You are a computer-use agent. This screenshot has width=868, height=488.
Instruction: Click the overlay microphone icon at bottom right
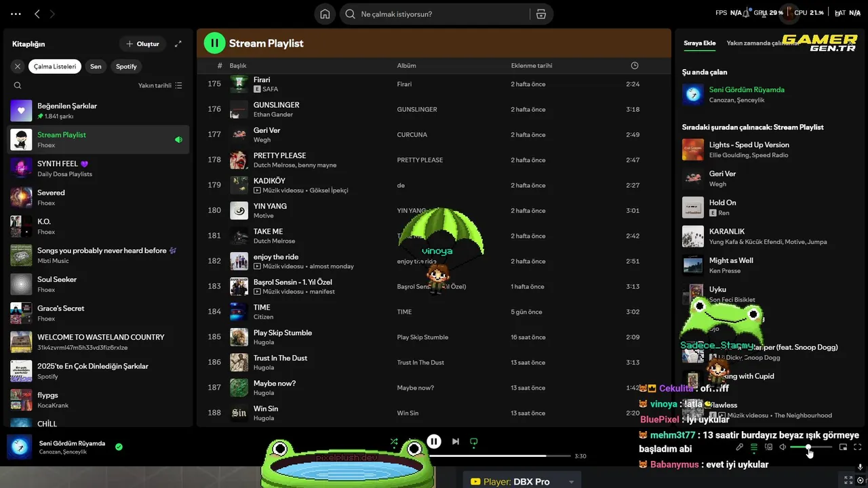tap(860, 467)
